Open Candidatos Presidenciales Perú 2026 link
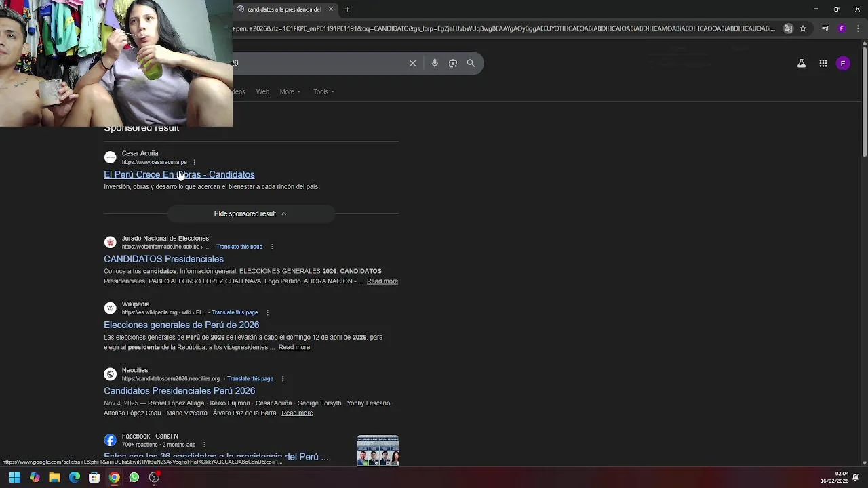 (179, 390)
